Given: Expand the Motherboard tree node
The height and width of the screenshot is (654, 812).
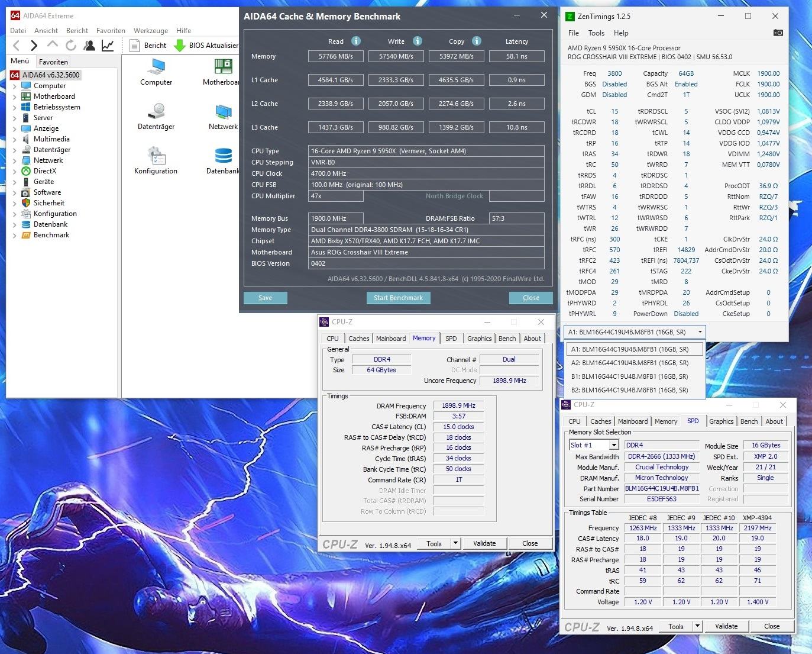Looking at the screenshot, I should [x=15, y=96].
